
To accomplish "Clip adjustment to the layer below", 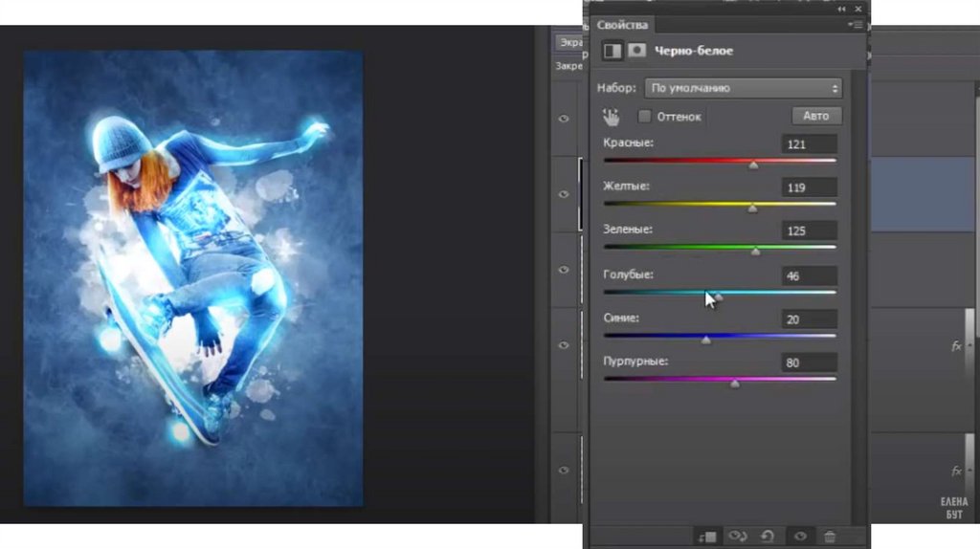I will (x=707, y=537).
